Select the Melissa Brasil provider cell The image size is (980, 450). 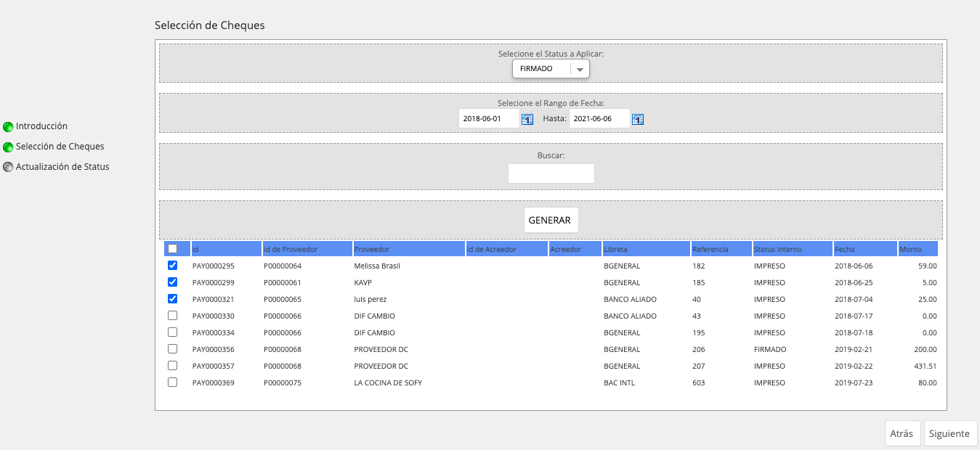point(377,266)
